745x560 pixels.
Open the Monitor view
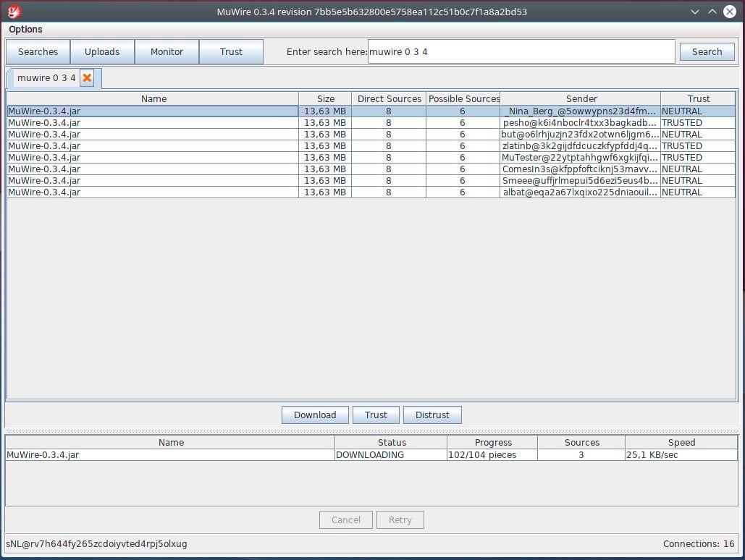(167, 52)
